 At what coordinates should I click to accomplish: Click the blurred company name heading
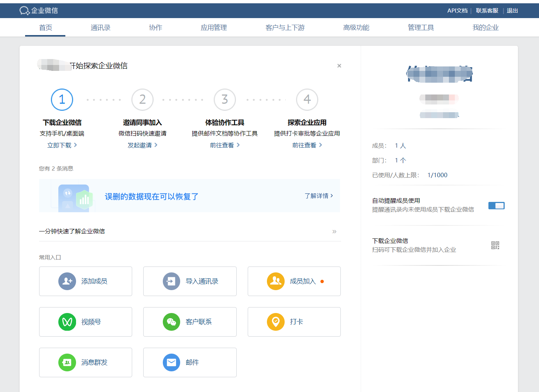coord(439,74)
